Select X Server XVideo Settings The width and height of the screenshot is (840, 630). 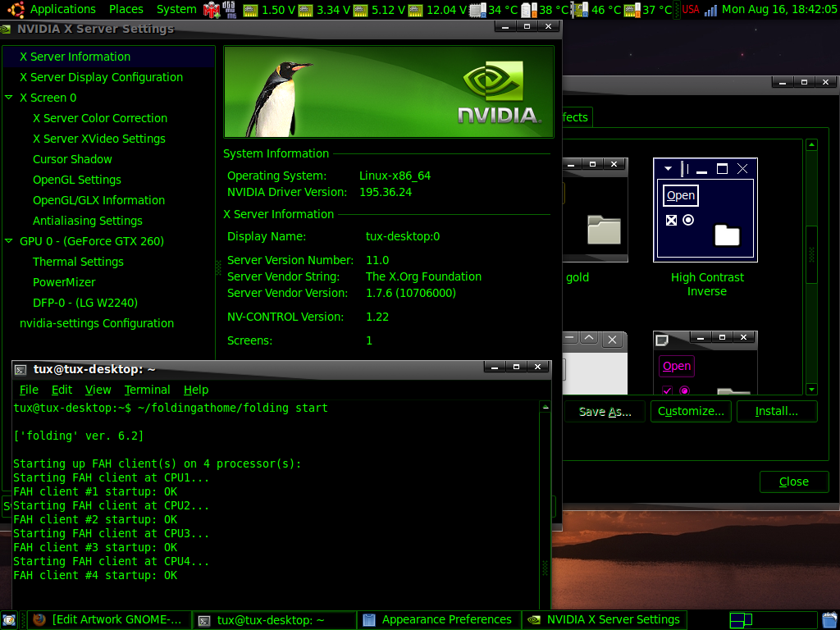(99, 139)
